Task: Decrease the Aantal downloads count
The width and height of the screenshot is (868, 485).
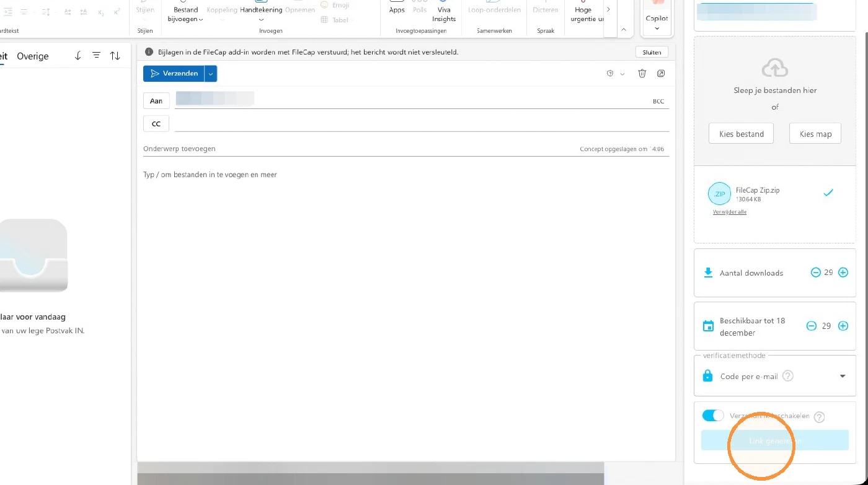Action: (816, 273)
